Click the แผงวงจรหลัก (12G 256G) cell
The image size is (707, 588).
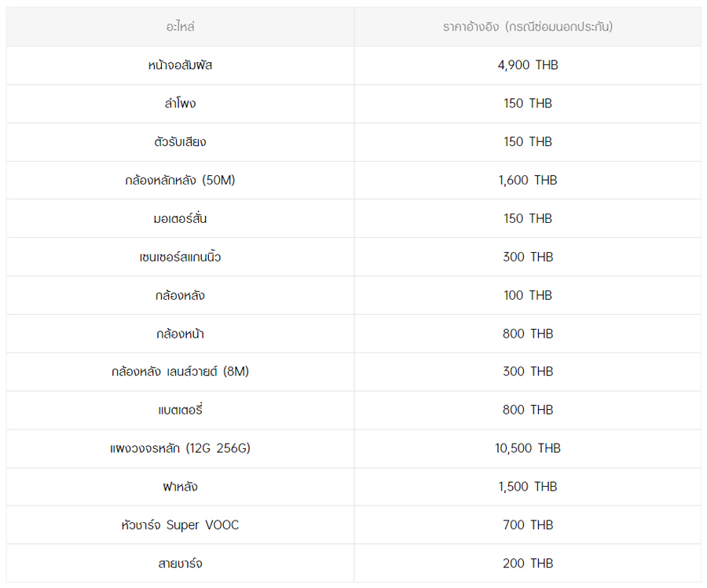click(x=180, y=448)
